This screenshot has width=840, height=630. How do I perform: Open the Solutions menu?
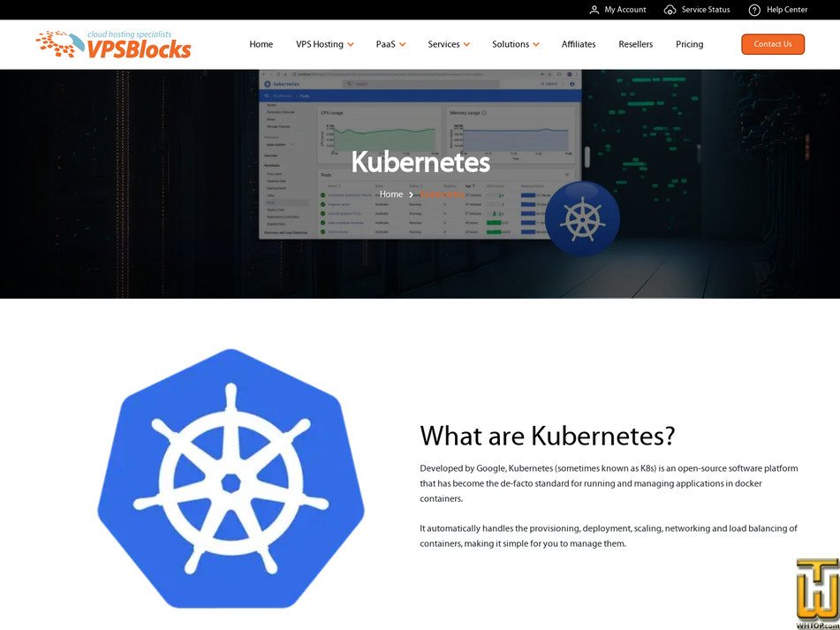point(511,44)
